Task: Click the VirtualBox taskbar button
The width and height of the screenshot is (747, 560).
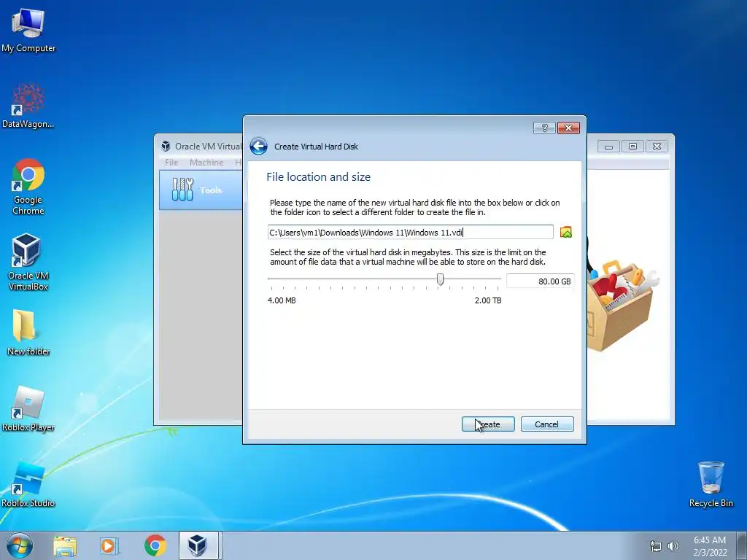Action: point(197,545)
